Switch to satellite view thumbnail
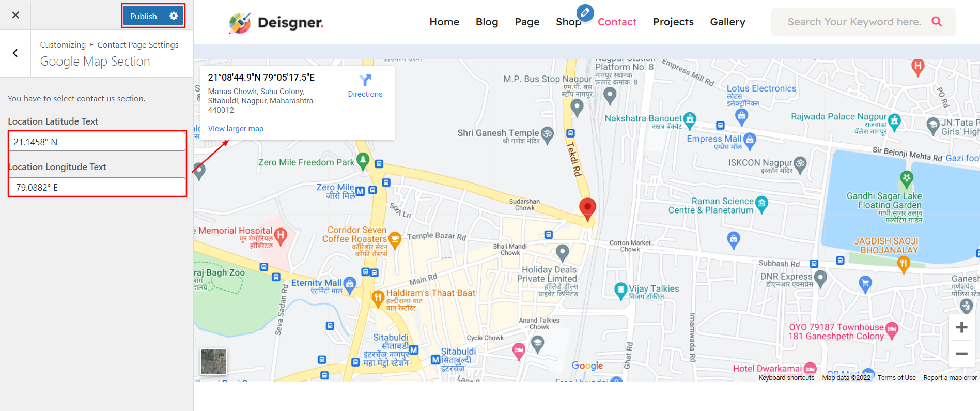The height and width of the screenshot is (411, 980). (x=214, y=361)
